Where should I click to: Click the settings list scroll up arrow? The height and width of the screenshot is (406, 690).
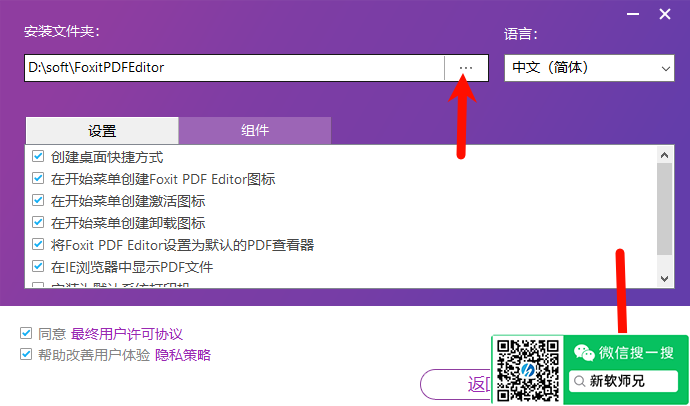click(664, 155)
